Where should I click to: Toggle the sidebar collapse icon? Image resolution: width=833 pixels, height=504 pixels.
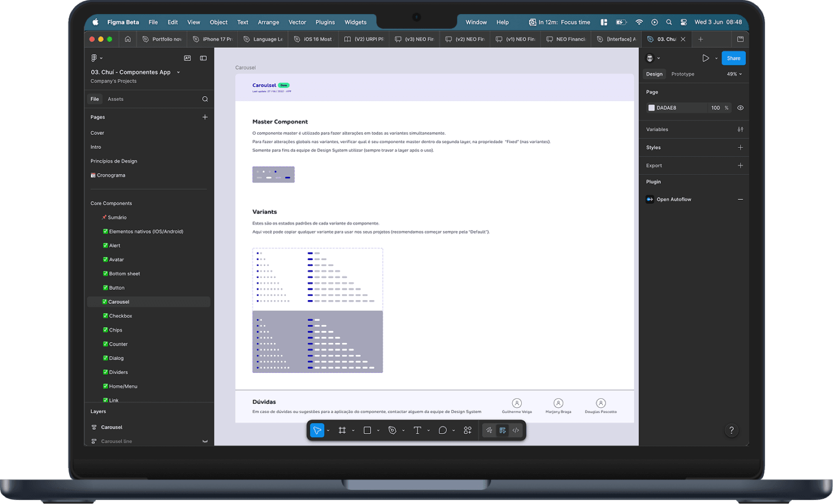click(x=204, y=58)
